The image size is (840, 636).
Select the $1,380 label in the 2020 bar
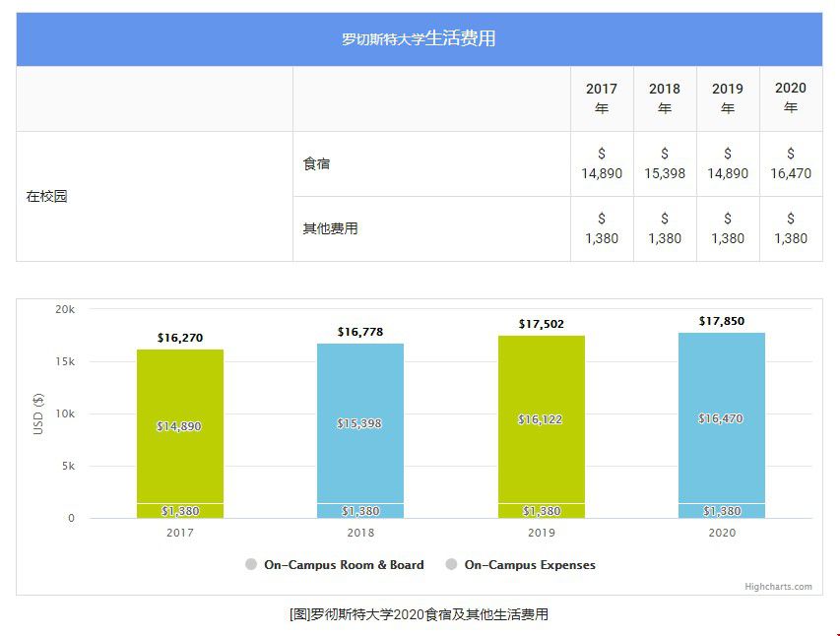click(722, 511)
